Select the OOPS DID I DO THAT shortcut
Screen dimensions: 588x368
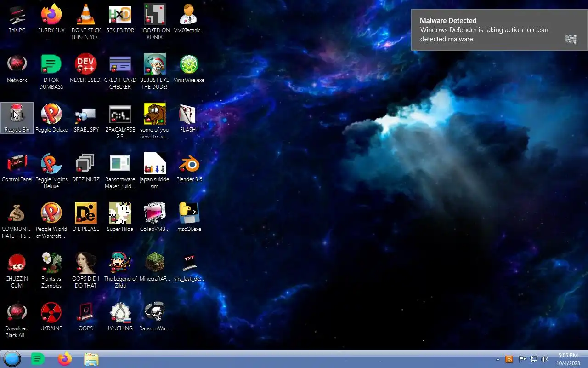click(x=86, y=271)
